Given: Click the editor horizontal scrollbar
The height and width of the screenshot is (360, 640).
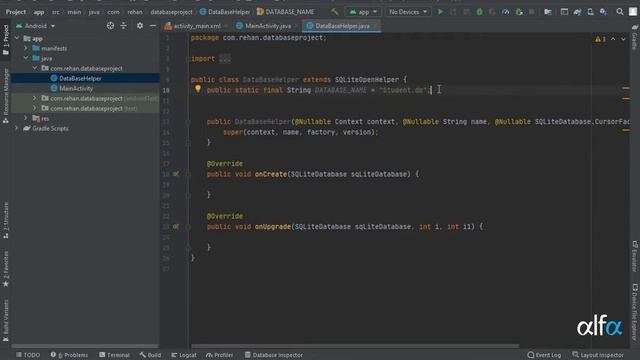Looking at the screenshot, I should click(355, 346).
